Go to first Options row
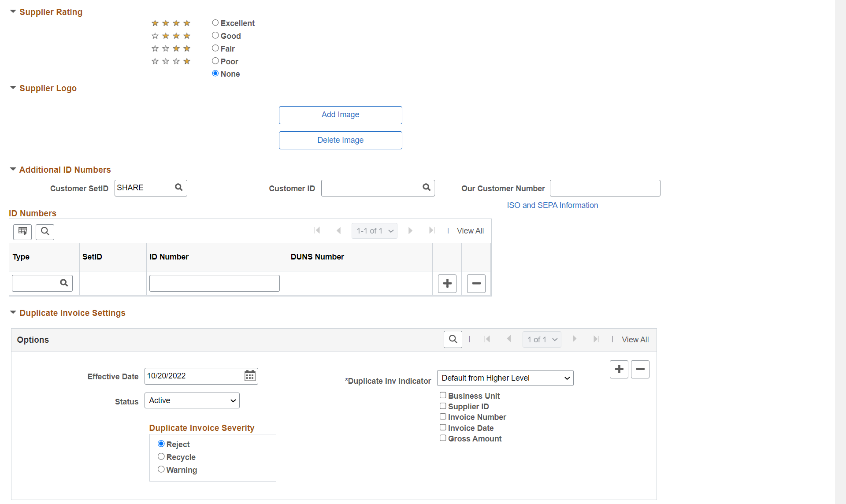Screen dimensions: 846x504 pyautogui.click(x=487, y=339)
